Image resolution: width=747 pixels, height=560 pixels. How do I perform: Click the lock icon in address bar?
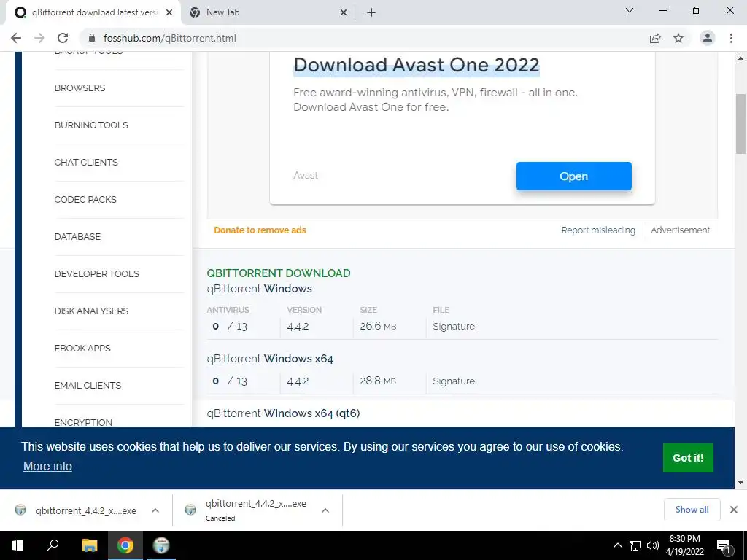coord(92,38)
